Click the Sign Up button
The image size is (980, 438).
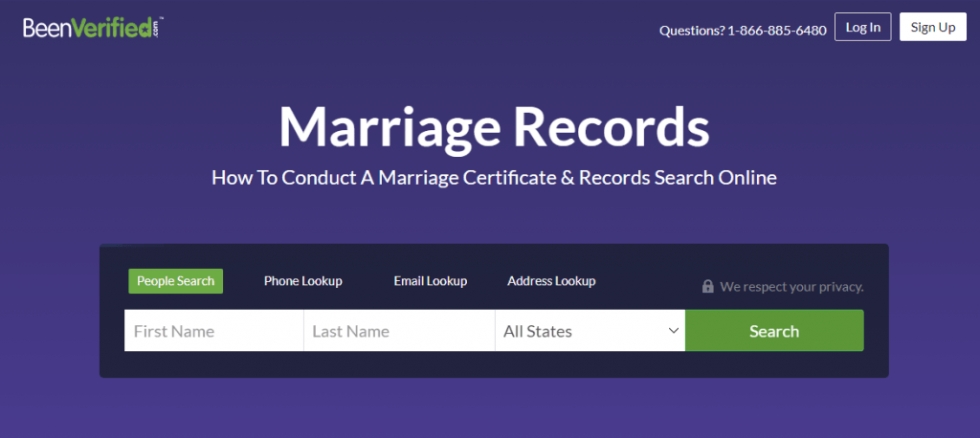click(x=932, y=27)
